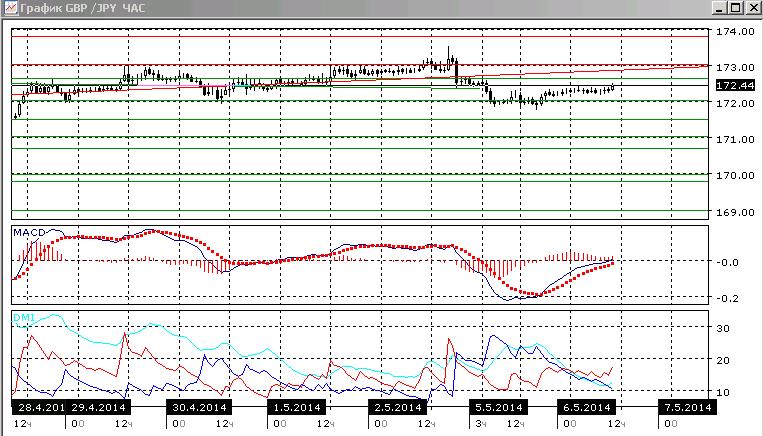Click the 5.5.2014 date marker

(499, 407)
